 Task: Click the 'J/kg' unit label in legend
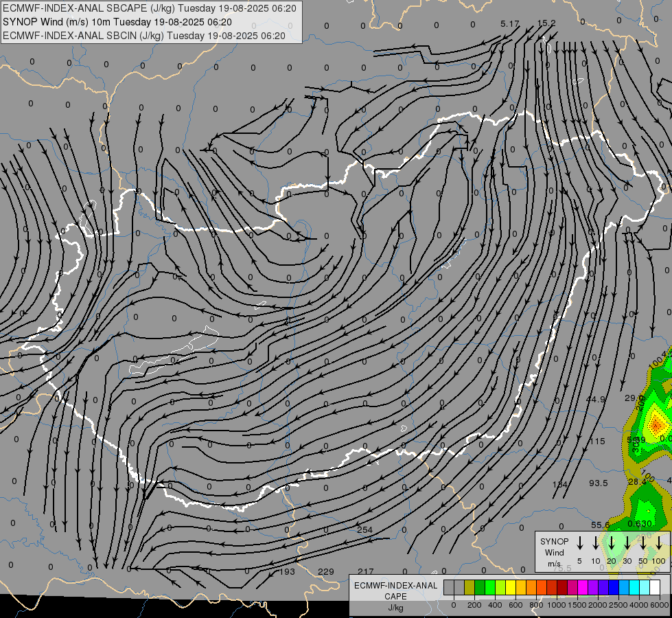click(395, 608)
